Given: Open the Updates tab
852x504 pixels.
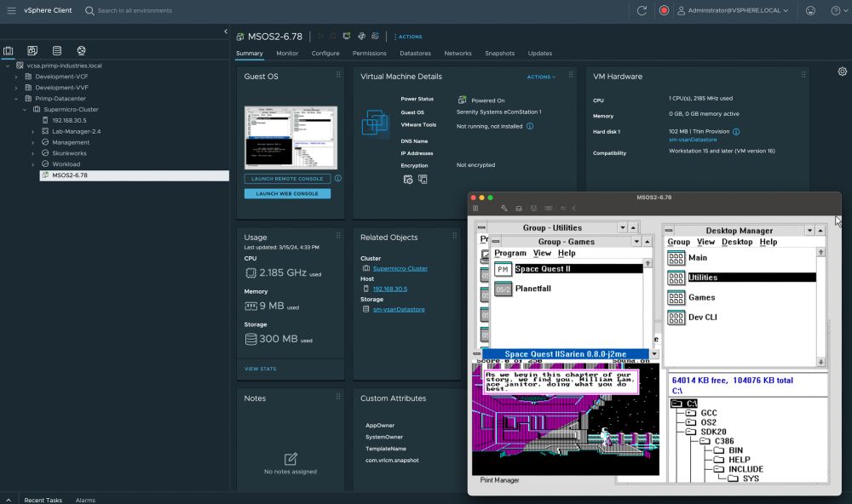Looking at the screenshot, I should coord(539,54).
